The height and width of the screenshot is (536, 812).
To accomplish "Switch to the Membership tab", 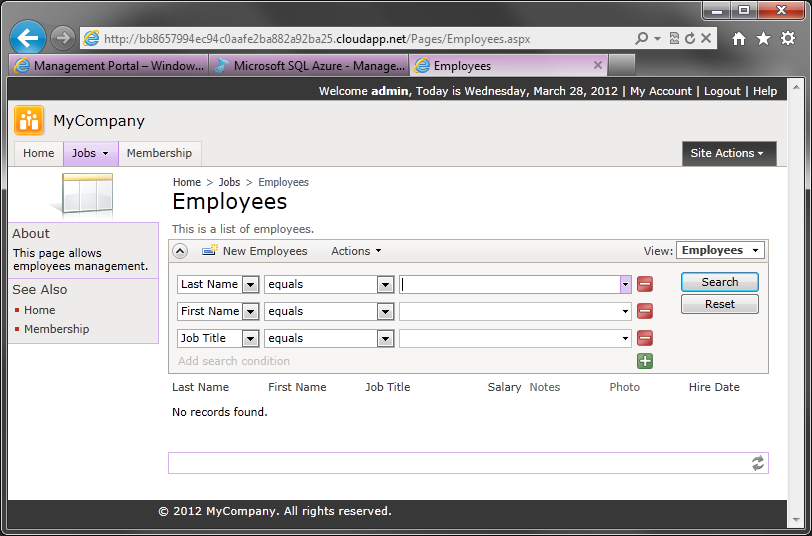I will (x=160, y=153).
